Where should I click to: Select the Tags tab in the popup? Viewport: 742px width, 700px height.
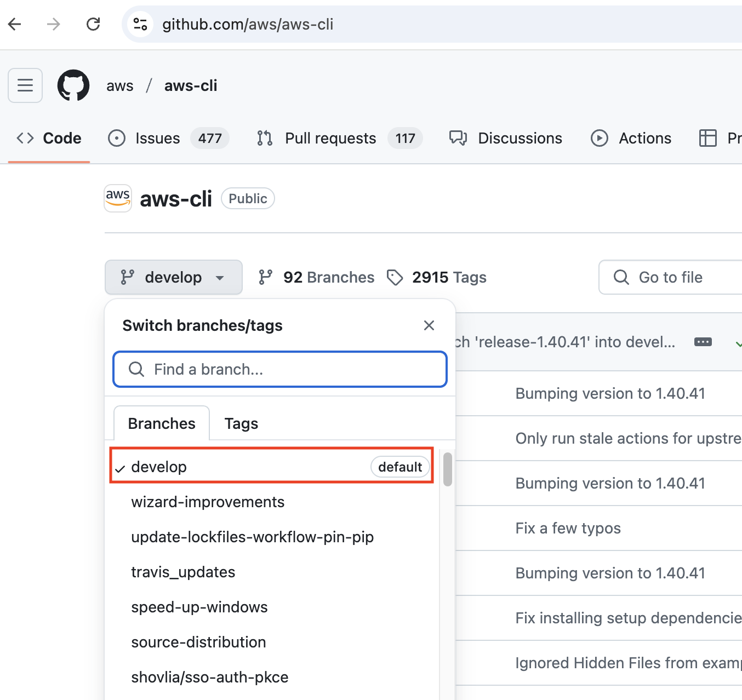(x=241, y=423)
